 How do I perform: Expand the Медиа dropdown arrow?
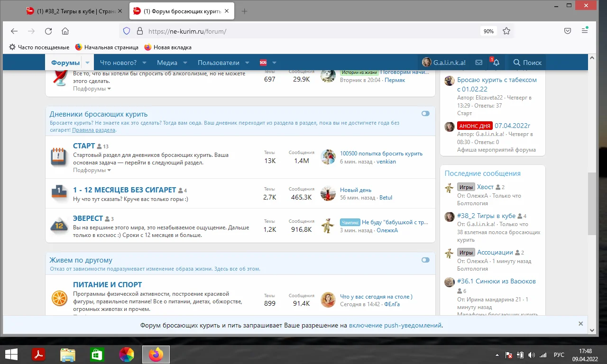click(185, 63)
